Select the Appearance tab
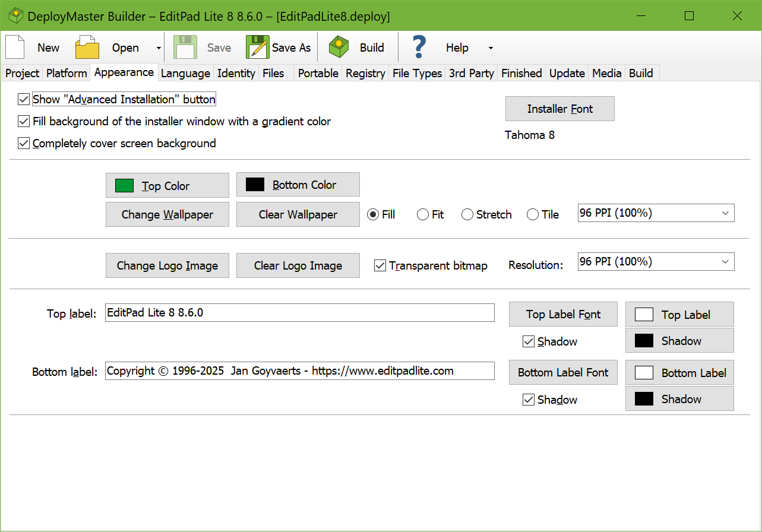The image size is (762, 532). [x=124, y=72]
